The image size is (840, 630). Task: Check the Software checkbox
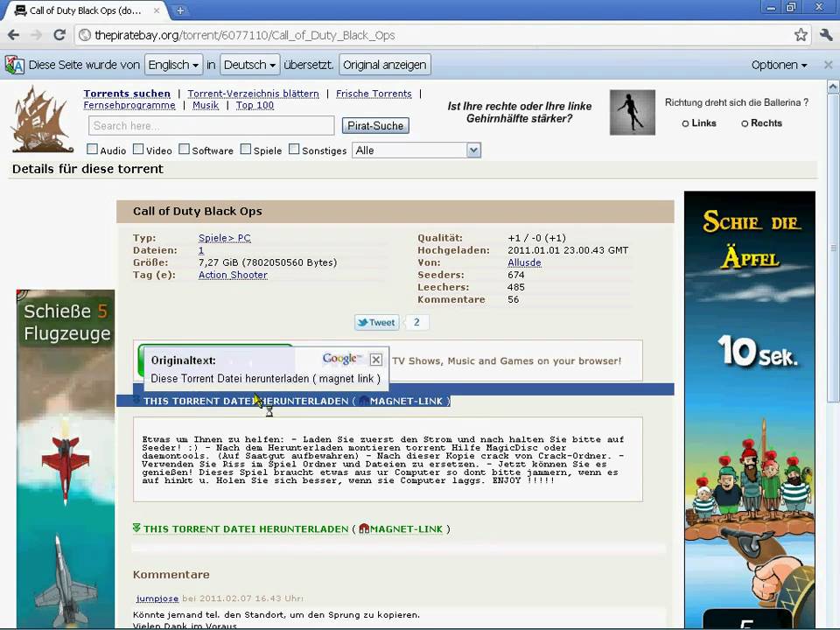[x=185, y=149]
